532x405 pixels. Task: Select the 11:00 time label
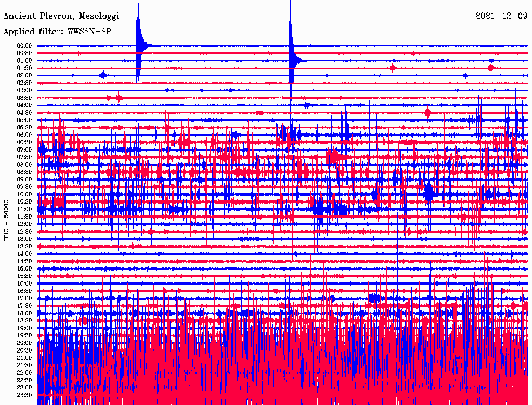click(x=24, y=209)
